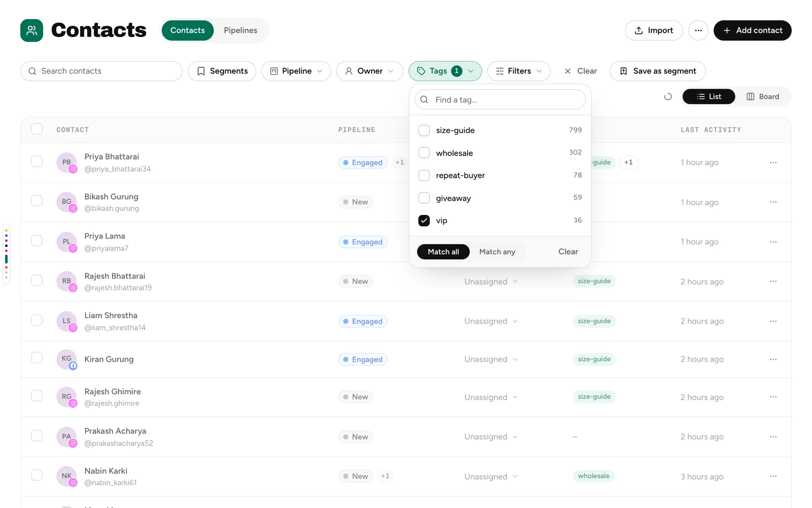Open row actions for Priya Lama
Image resolution: width=812 pixels, height=508 pixels.
(x=773, y=242)
